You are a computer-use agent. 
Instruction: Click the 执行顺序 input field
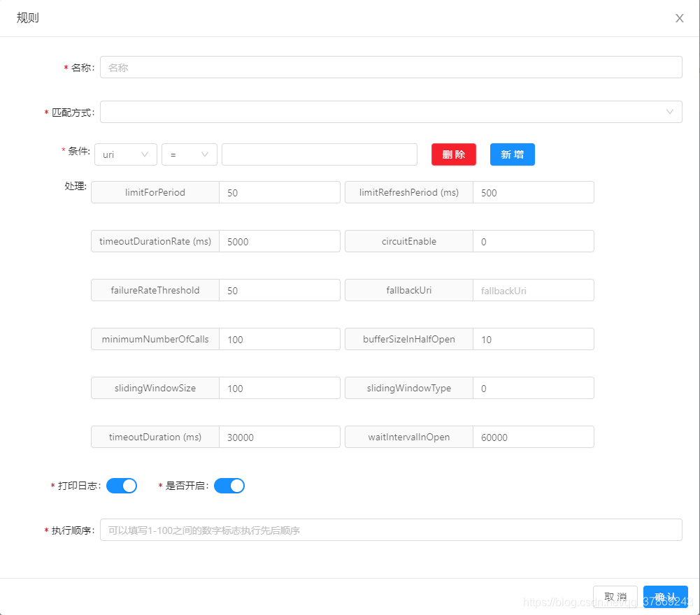[x=391, y=530]
